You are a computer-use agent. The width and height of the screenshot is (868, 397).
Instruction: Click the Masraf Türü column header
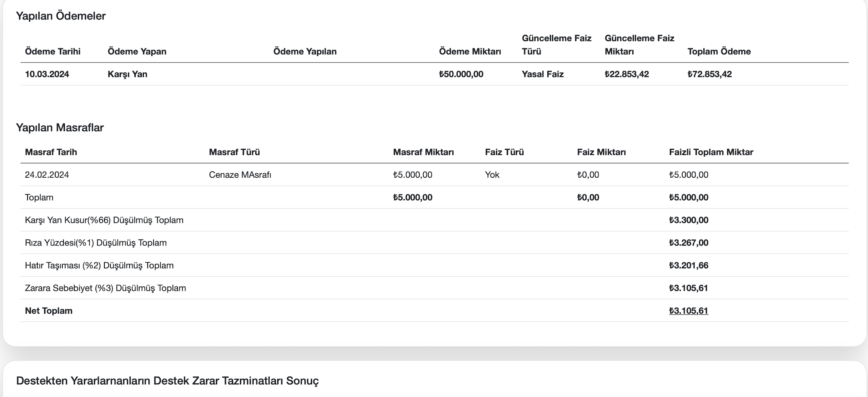coord(234,152)
